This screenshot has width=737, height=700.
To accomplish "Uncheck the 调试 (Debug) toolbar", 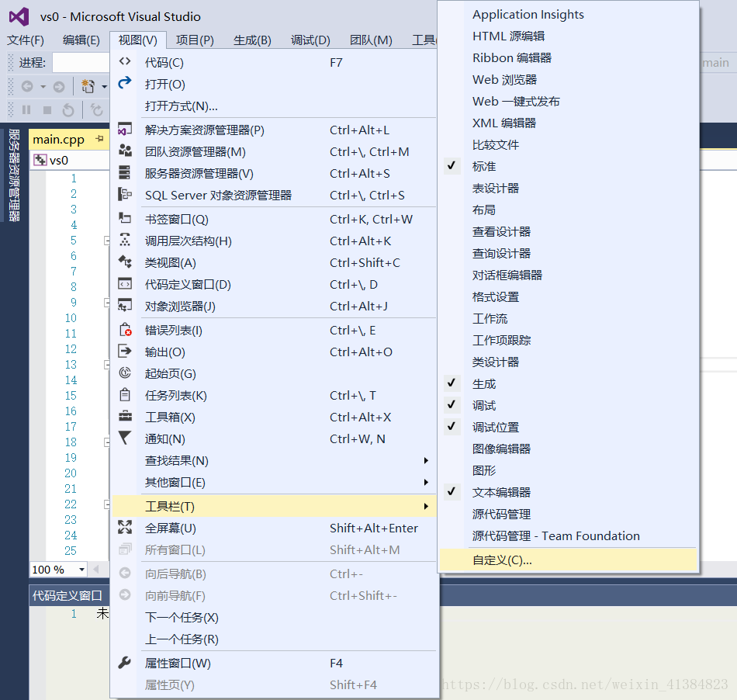I will [452, 404].
